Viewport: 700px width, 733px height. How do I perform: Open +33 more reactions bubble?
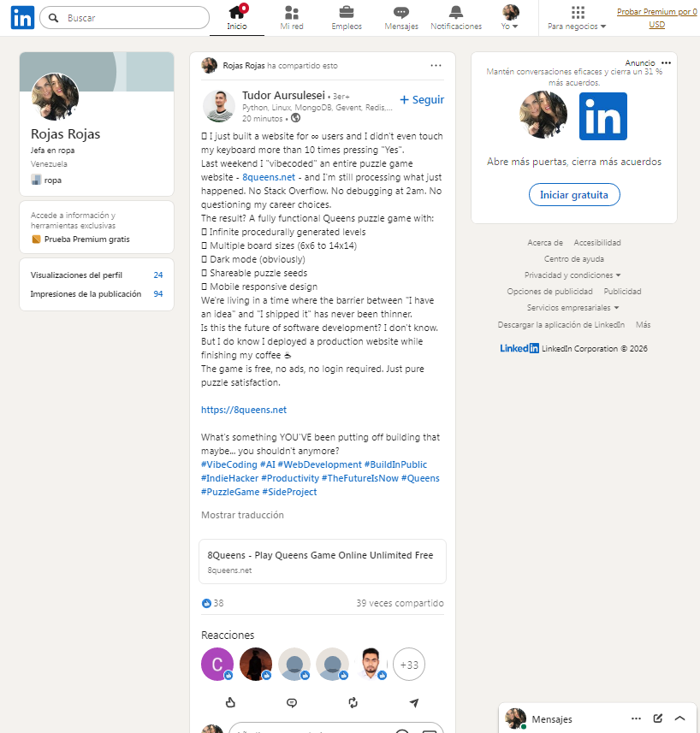(409, 665)
